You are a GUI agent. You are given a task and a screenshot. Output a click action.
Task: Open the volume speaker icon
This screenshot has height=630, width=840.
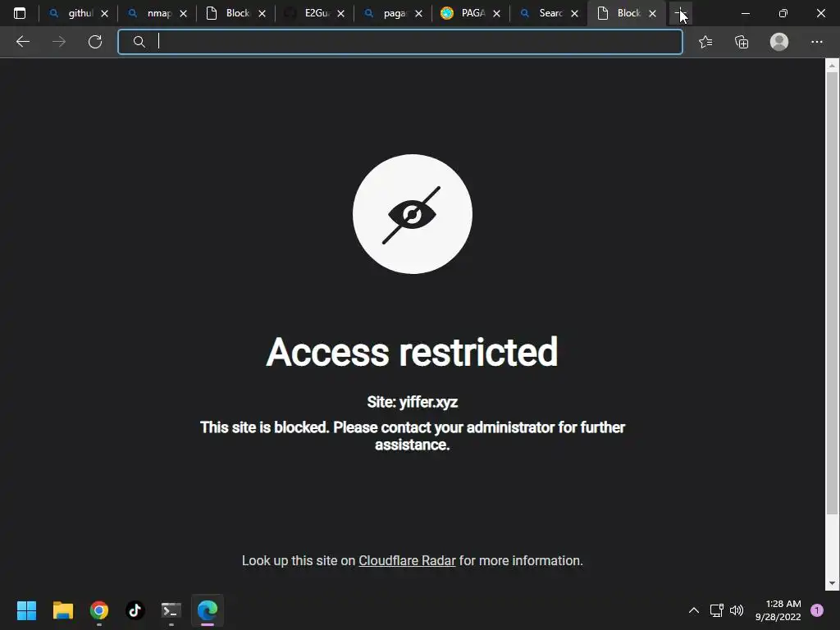point(737,610)
